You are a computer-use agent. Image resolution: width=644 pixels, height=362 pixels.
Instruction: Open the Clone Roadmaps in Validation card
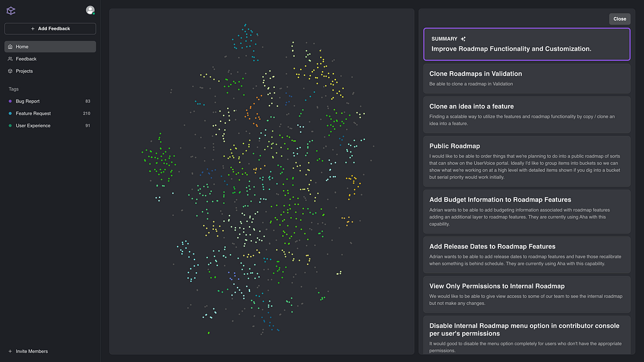(527, 78)
